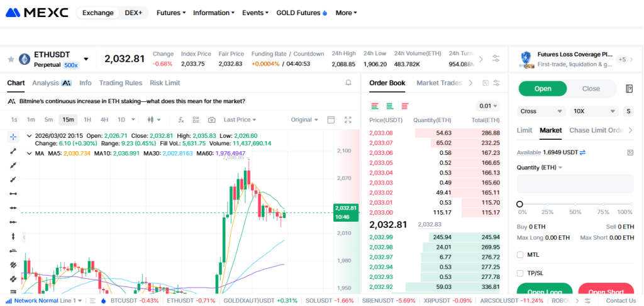This screenshot has height=306, width=644.
Task: Open the 10X leverage dropdown
Action: click(594, 111)
